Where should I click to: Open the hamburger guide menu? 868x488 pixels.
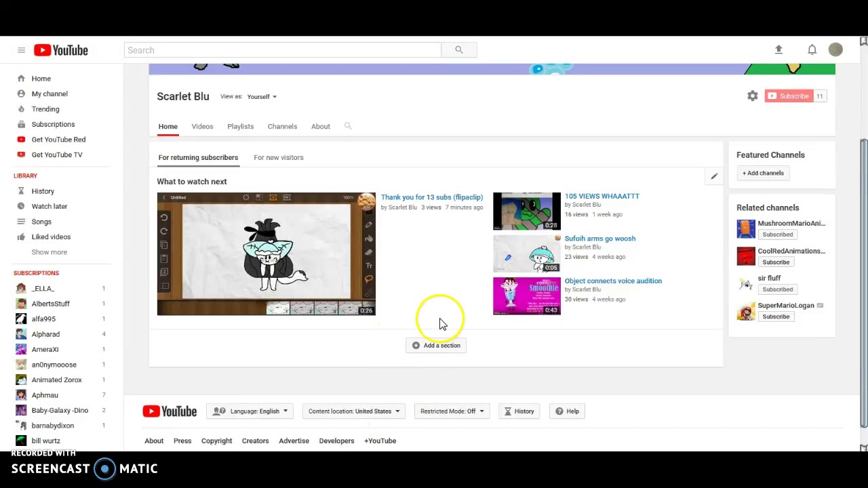click(x=21, y=50)
